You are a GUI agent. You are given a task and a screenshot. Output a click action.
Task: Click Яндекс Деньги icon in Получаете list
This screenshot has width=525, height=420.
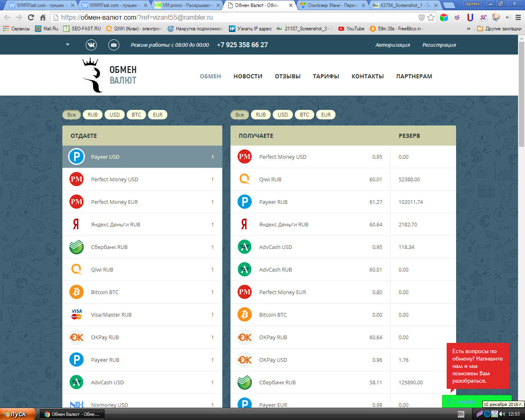[x=244, y=224]
